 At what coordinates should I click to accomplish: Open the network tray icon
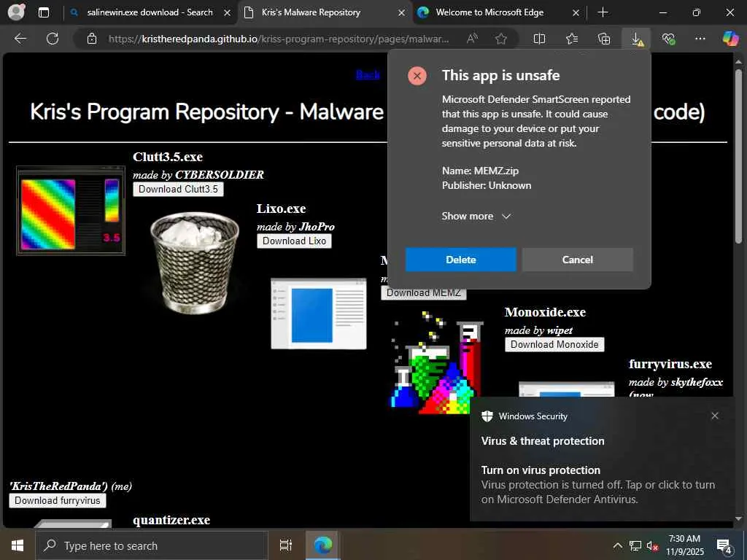pos(635,545)
